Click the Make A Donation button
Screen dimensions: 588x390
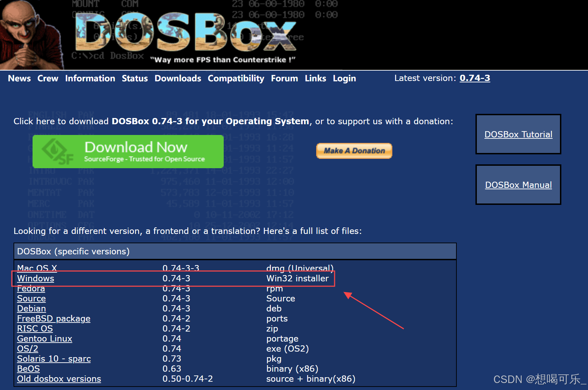[x=354, y=151]
